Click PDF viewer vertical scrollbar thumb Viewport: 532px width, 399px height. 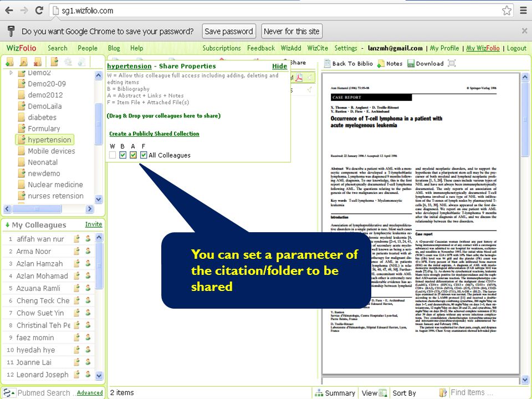click(x=525, y=119)
